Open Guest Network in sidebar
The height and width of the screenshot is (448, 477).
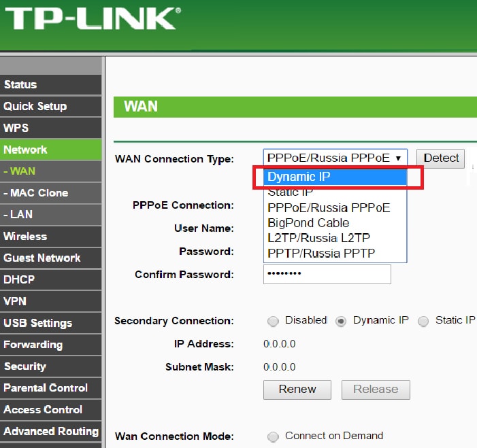(x=50, y=258)
